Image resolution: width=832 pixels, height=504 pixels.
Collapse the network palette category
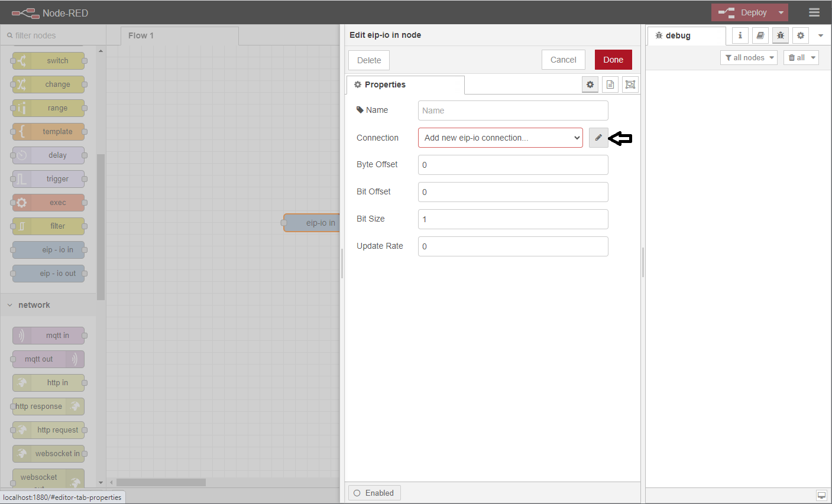coord(48,305)
